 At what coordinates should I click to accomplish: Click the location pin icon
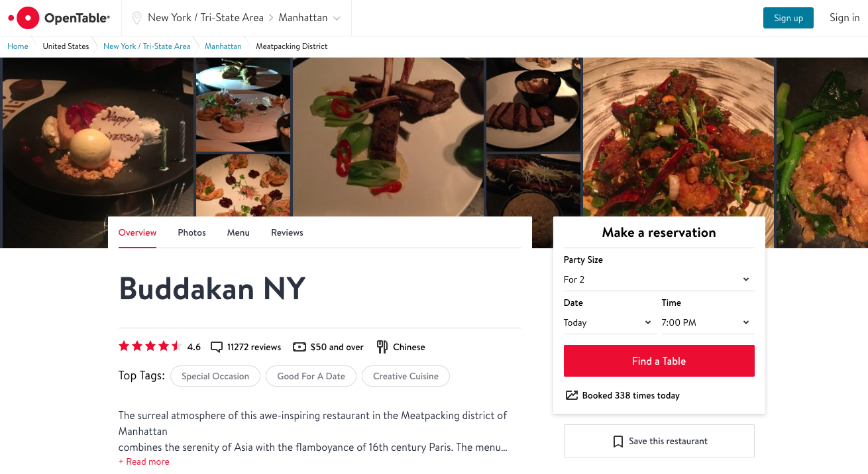136,18
